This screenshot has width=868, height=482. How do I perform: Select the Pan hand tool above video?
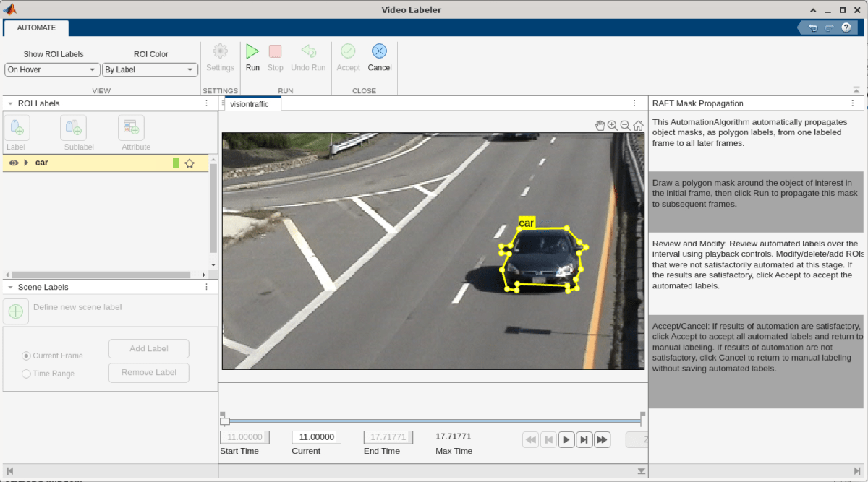coord(600,125)
